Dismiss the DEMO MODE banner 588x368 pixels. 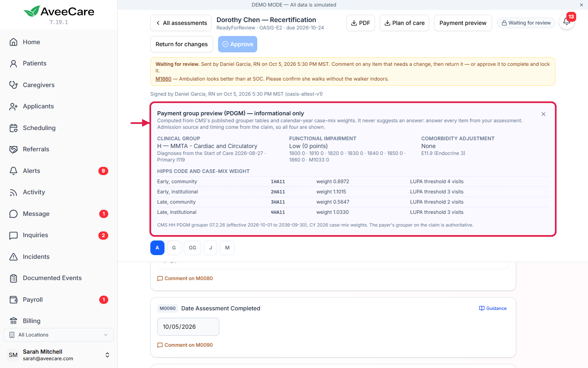pyautogui.click(x=581, y=5)
